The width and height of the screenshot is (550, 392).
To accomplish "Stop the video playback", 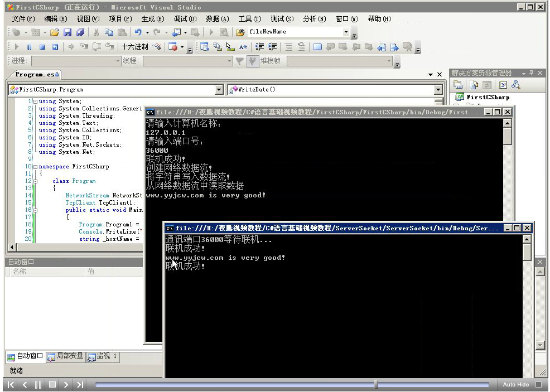I will tap(52, 385).
